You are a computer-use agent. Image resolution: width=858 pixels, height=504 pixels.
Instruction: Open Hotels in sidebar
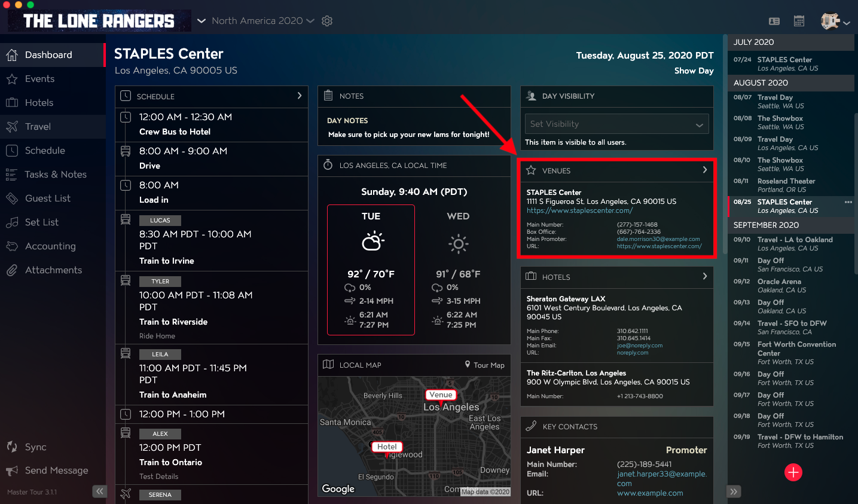tap(53, 103)
